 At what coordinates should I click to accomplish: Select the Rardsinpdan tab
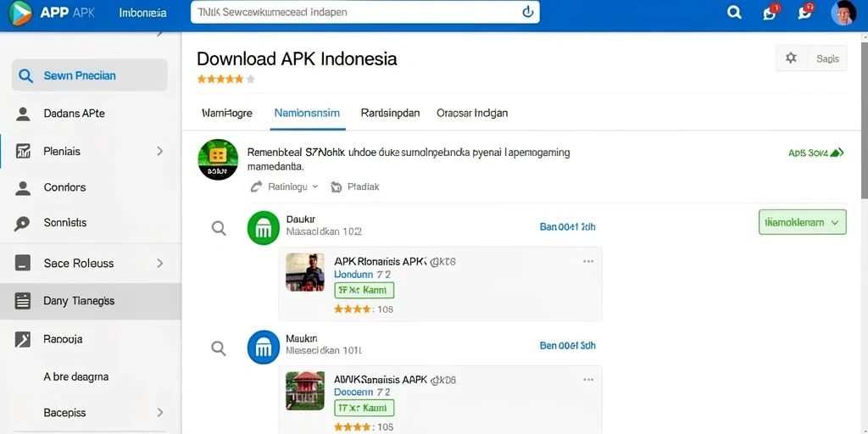[390, 113]
